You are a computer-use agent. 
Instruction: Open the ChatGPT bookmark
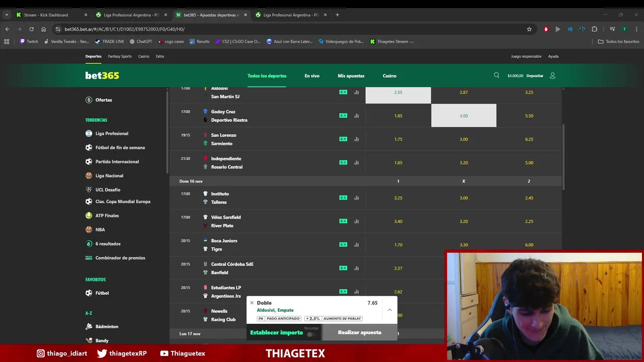pos(141,41)
